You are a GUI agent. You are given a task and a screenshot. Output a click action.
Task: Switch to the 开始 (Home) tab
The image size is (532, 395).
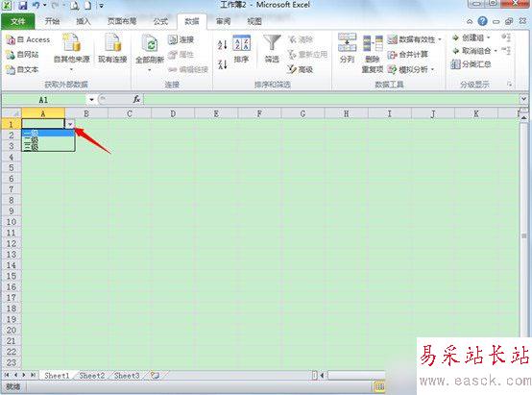(x=52, y=21)
